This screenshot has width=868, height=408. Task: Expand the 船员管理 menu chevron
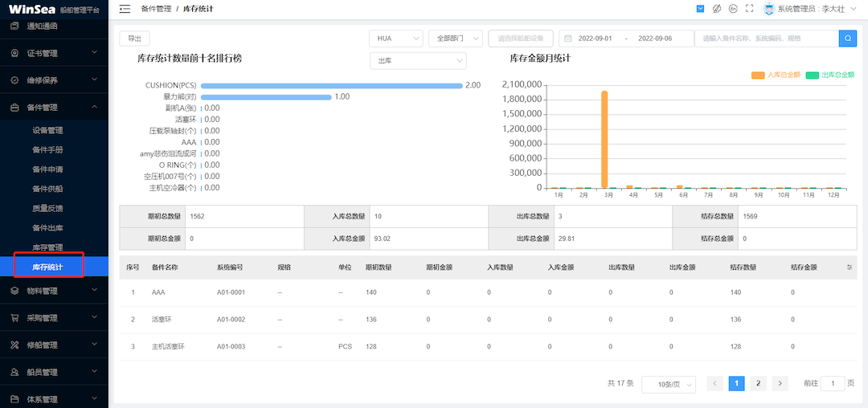click(94, 372)
